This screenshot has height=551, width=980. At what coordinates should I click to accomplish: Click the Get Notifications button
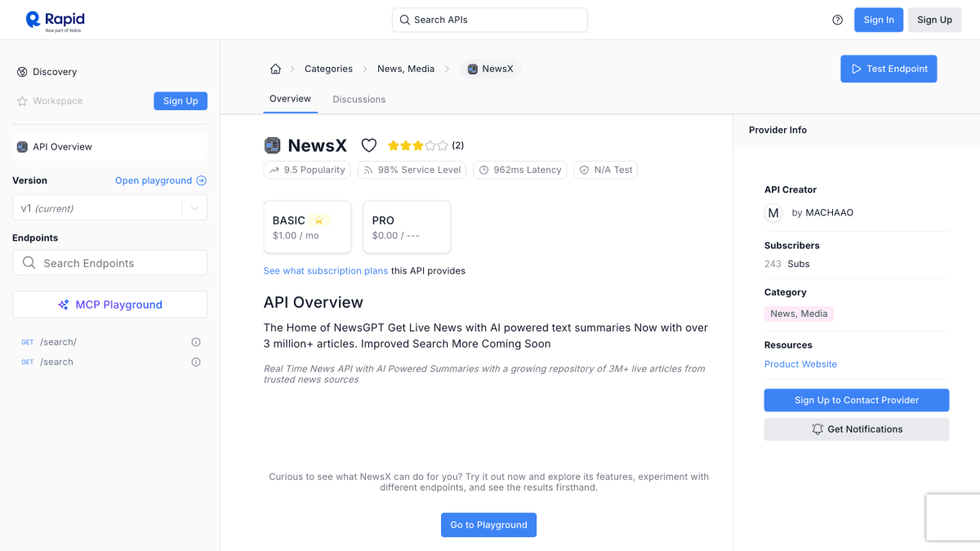(x=857, y=429)
